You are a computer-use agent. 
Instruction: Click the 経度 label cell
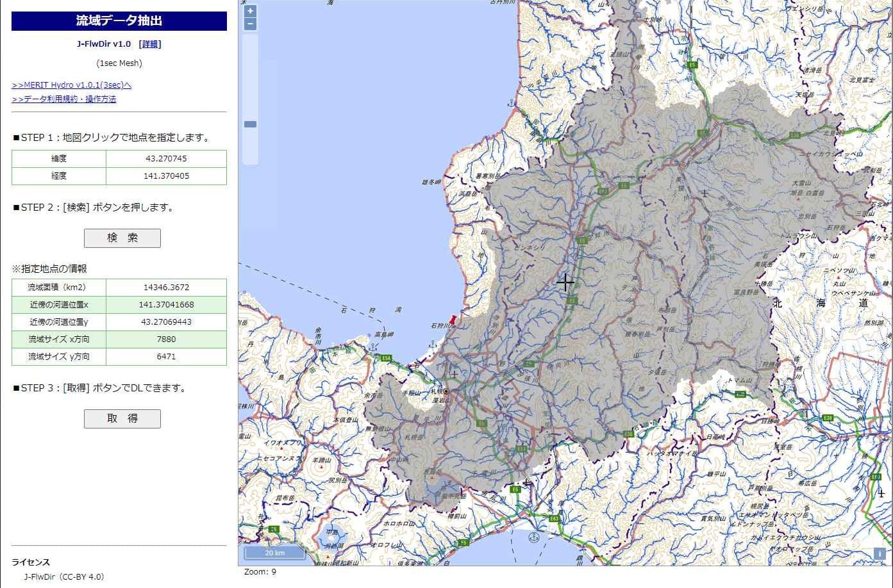[59, 176]
